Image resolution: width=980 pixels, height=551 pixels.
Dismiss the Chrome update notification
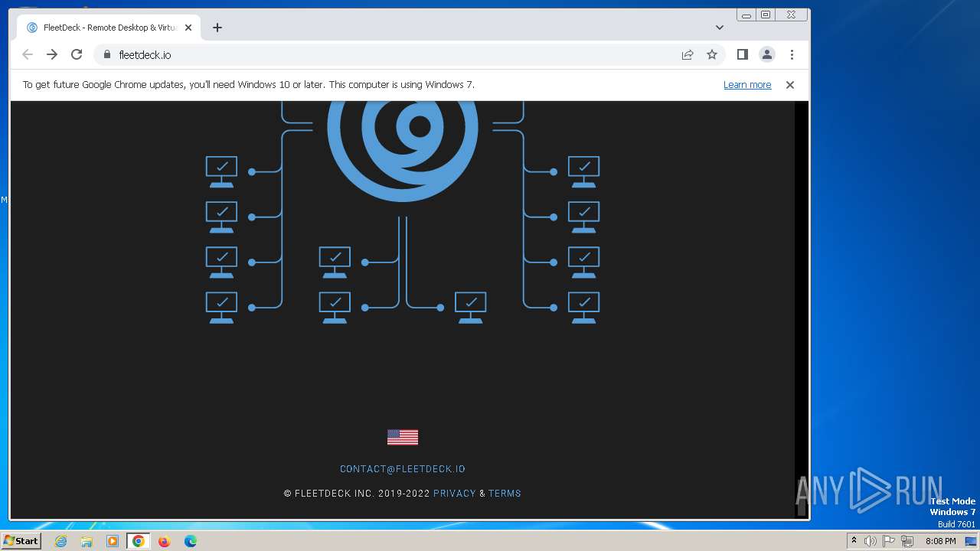tap(790, 85)
